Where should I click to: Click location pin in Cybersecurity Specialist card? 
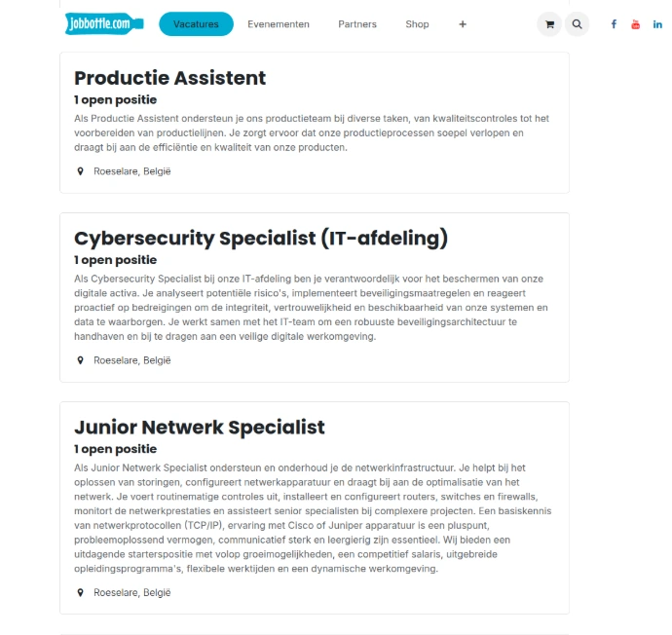[81, 360]
